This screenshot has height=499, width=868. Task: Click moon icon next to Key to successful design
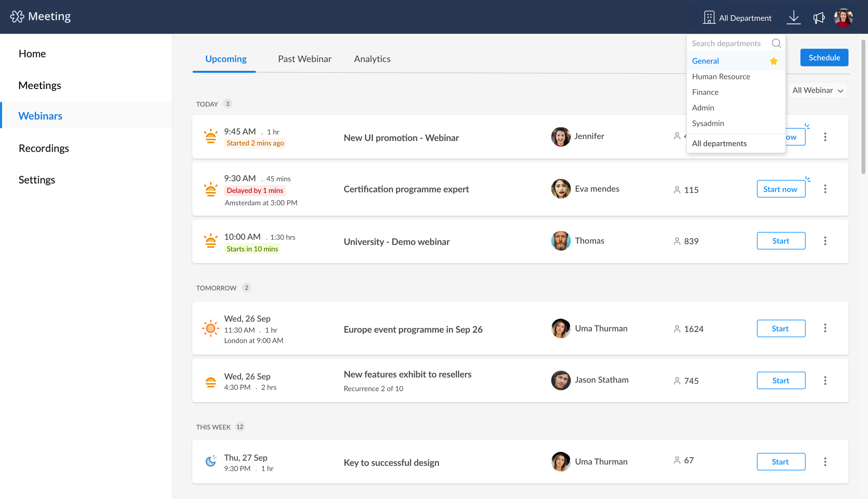point(210,462)
